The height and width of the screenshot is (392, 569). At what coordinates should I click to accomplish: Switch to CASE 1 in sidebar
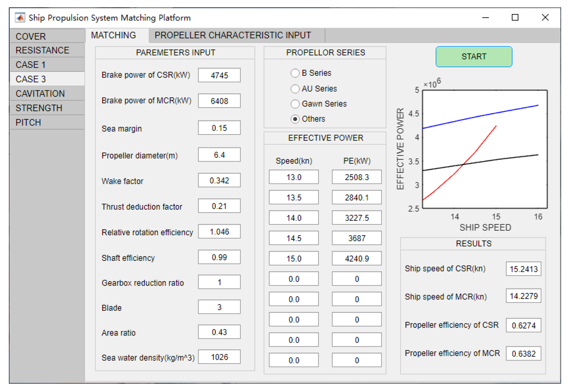(x=30, y=65)
